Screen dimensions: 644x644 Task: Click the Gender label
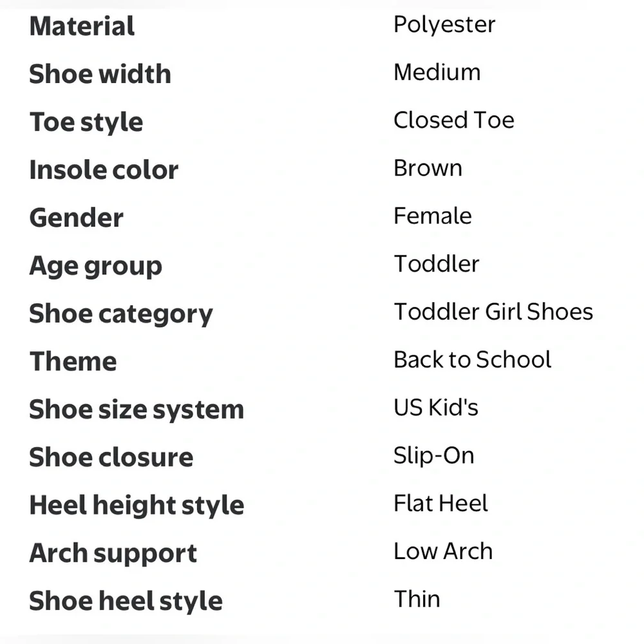[x=77, y=218]
